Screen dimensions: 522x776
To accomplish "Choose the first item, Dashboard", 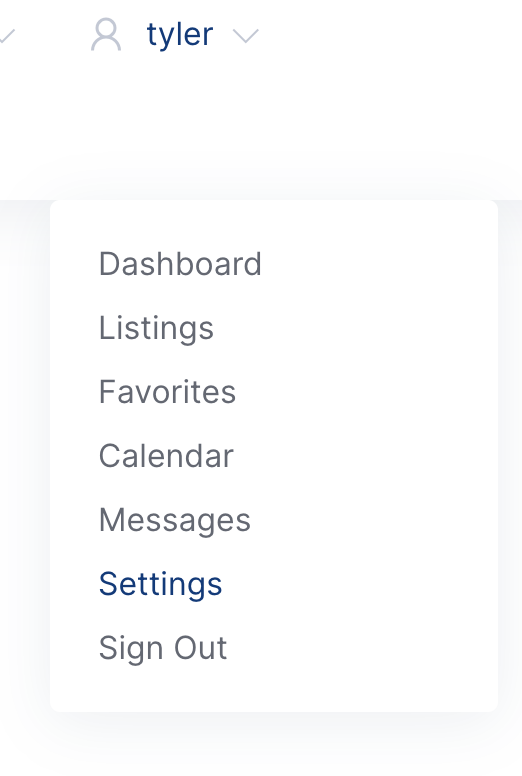I will [x=180, y=264].
